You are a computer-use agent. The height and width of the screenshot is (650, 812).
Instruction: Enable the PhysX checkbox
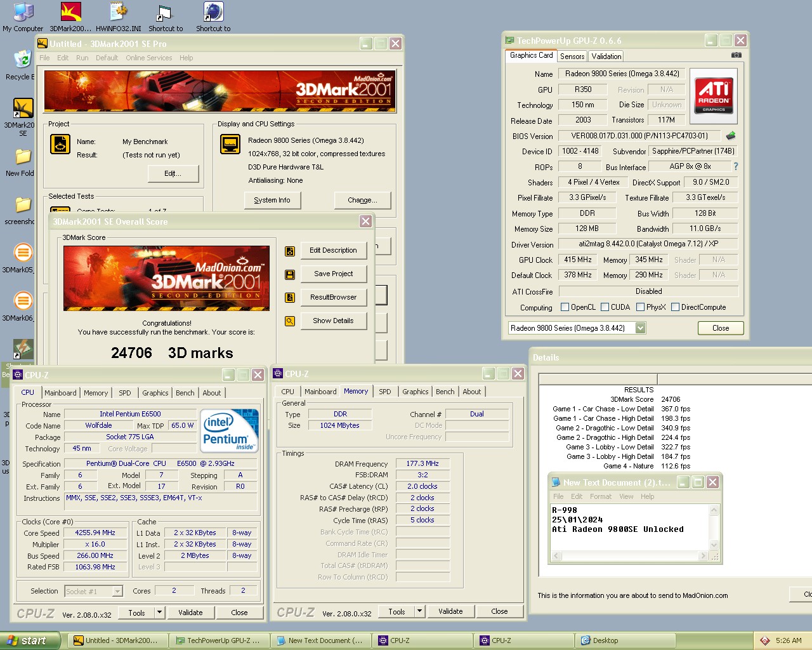tap(640, 307)
